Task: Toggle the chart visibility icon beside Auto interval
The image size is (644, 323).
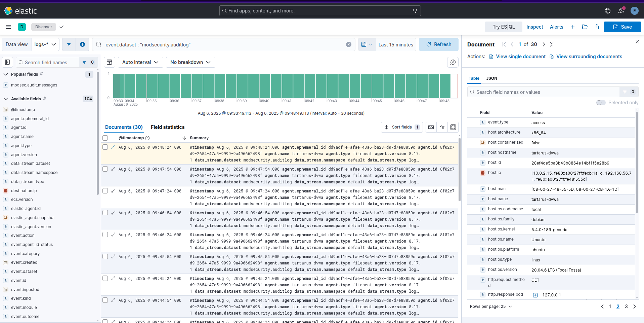Action: click(109, 62)
